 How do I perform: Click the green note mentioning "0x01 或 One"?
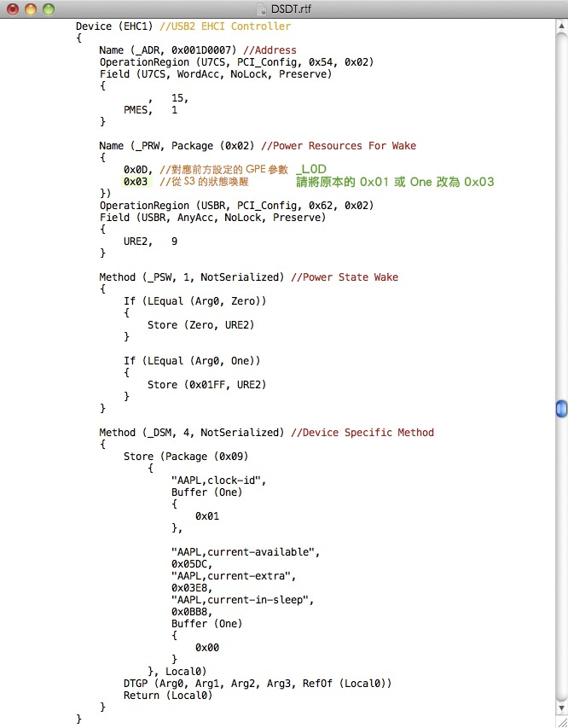(x=395, y=182)
